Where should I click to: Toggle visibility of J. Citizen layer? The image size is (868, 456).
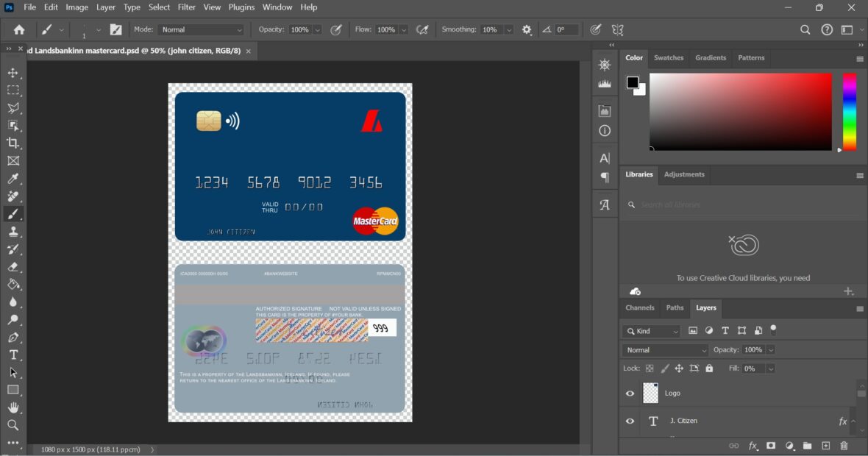tap(630, 421)
